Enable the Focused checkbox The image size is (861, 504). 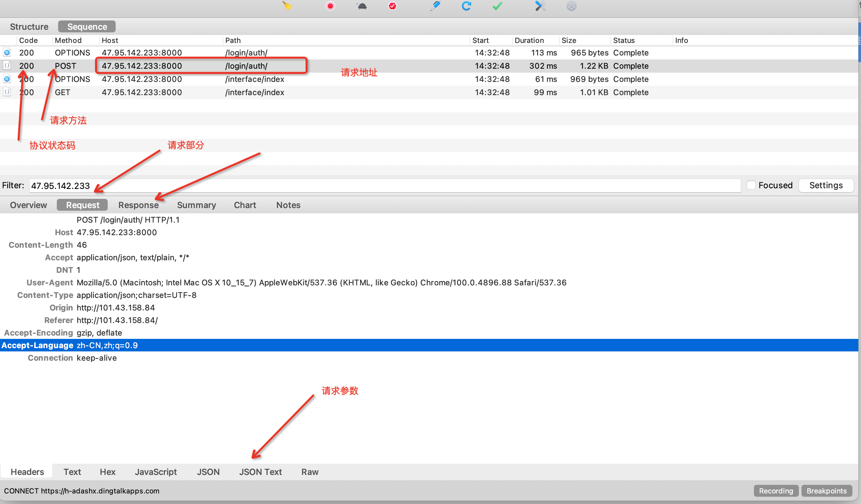(x=751, y=185)
